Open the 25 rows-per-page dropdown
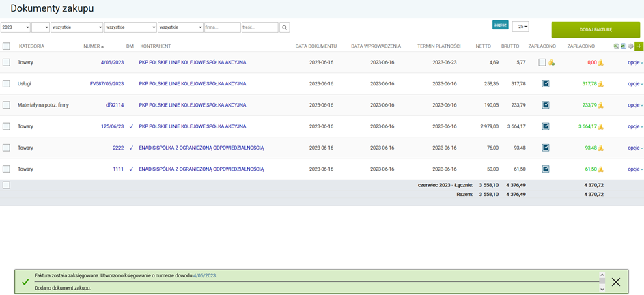This screenshot has height=295, width=644. [520, 27]
